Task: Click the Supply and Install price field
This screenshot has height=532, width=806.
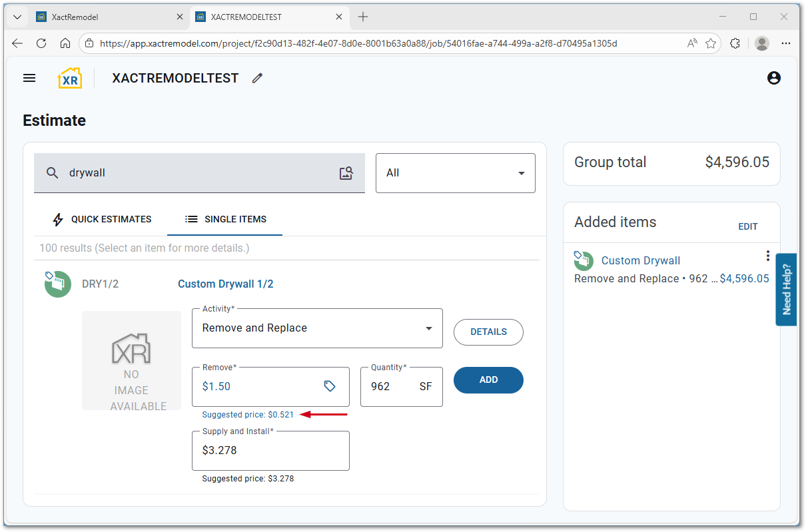Action: click(x=270, y=451)
